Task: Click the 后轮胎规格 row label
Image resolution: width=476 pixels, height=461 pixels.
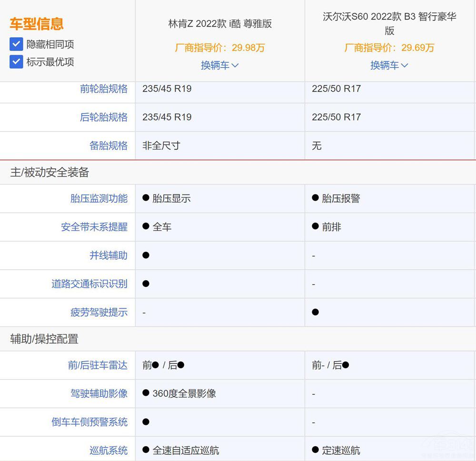Action: [104, 118]
